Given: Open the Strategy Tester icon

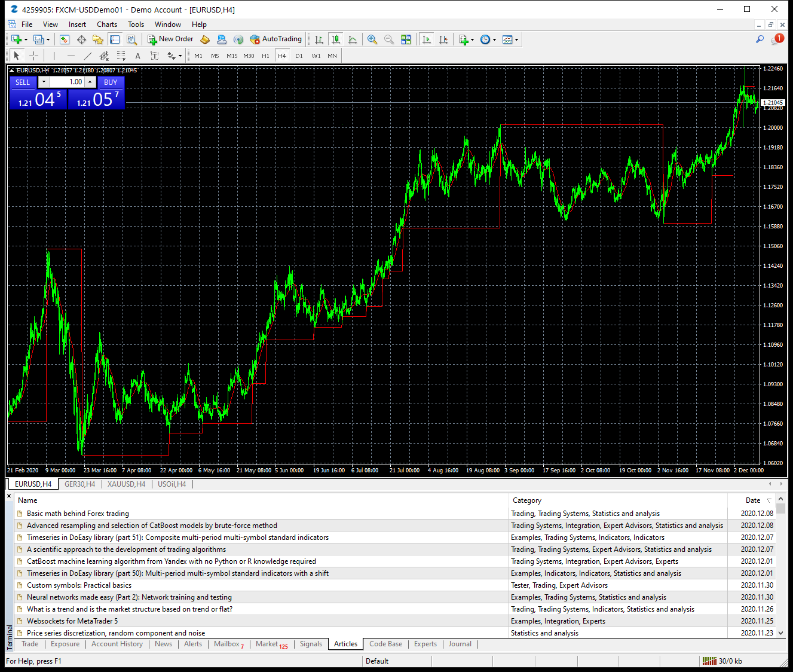Looking at the screenshot, I should [x=132, y=39].
